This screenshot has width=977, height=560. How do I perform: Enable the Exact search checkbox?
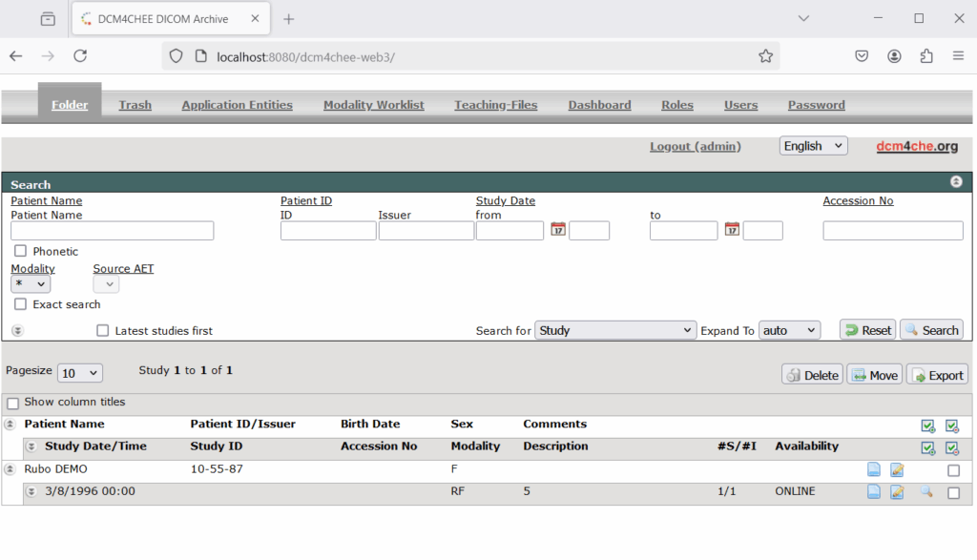21,304
